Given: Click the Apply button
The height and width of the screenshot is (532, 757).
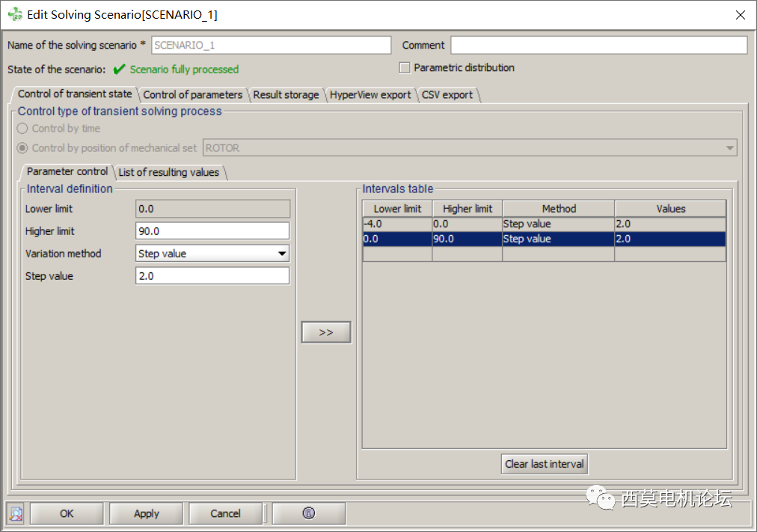Looking at the screenshot, I should (x=147, y=513).
